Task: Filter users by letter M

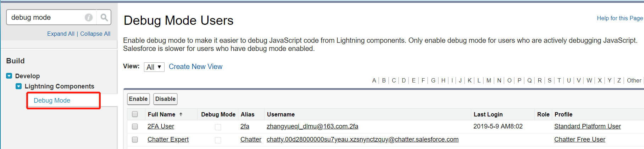Action: [x=489, y=80]
